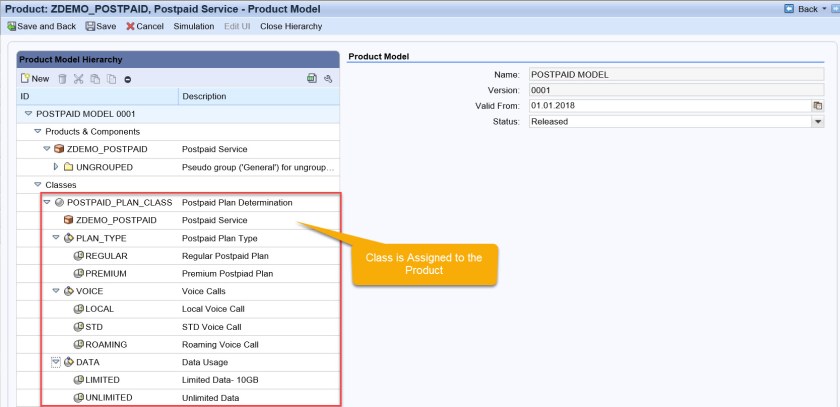The height and width of the screenshot is (407, 840).
Task: Open the Simulation function
Action: point(193,26)
